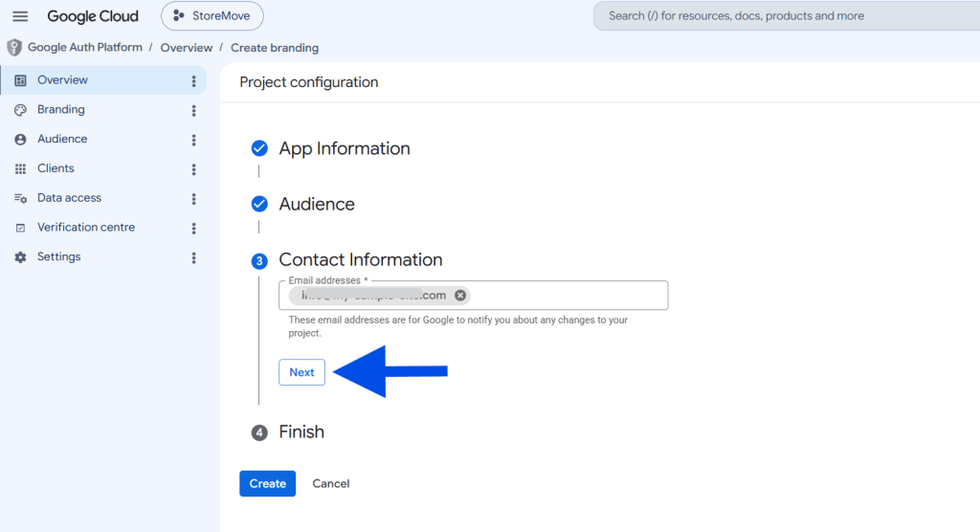This screenshot has width=980, height=532.
Task: Expand the App Information step
Action: click(x=345, y=148)
